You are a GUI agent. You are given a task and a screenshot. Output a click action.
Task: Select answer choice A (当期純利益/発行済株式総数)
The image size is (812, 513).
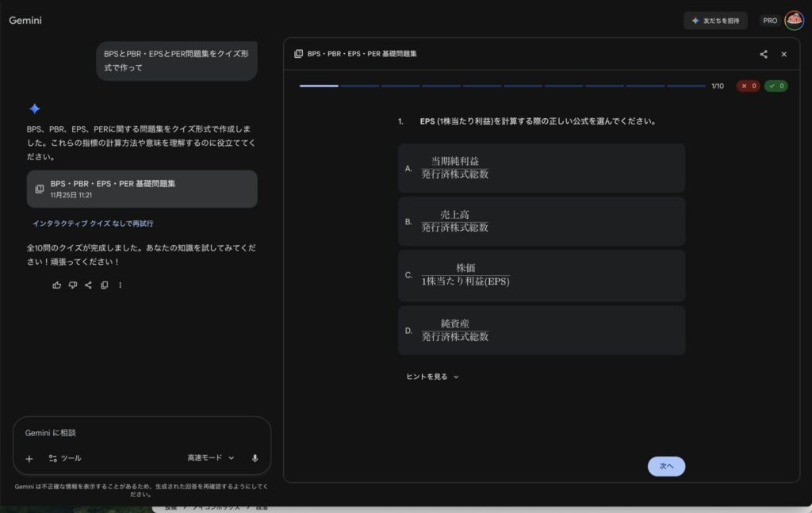[542, 167]
